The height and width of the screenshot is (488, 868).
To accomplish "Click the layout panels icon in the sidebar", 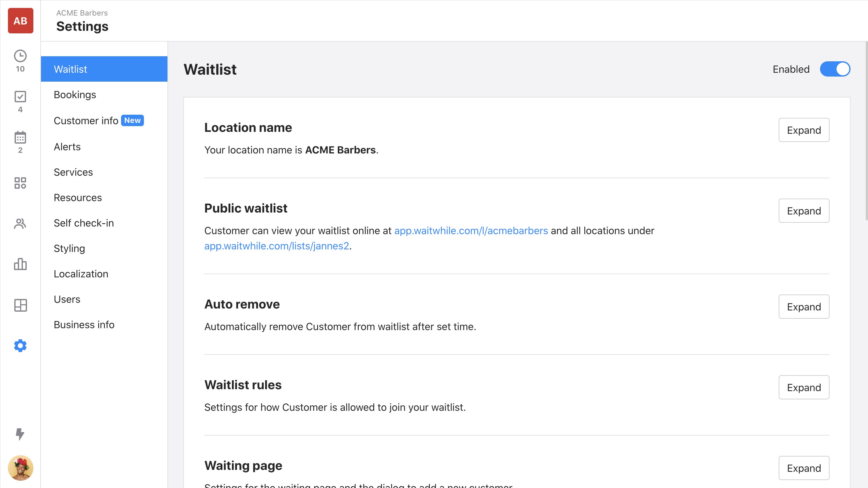I will point(20,305).
